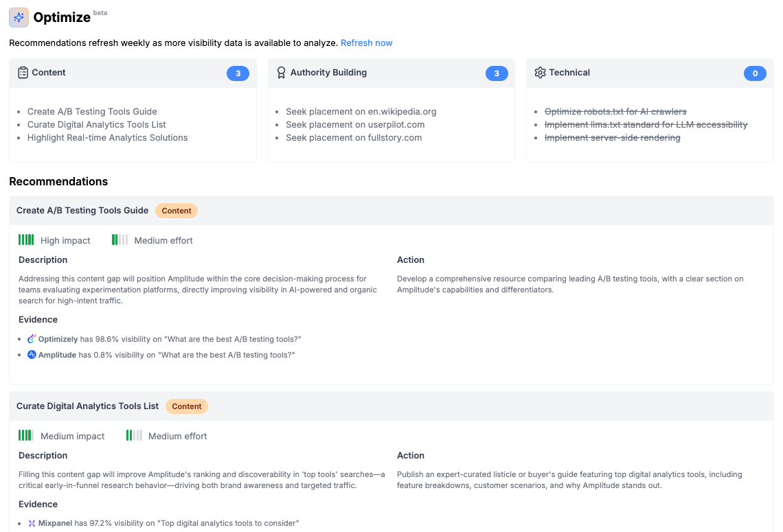Open Curate Digital Analytics Tools List item in Content card

coord(96,125)
